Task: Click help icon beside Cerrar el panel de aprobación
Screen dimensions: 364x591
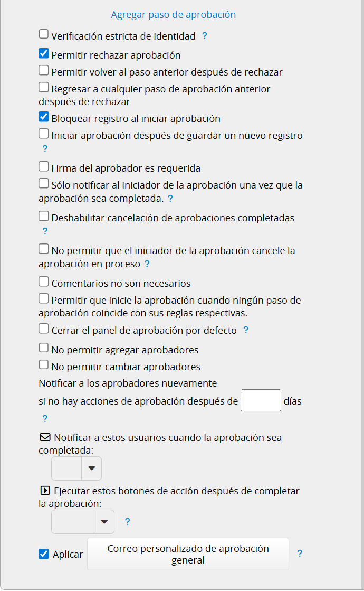Action: point(246,330)
